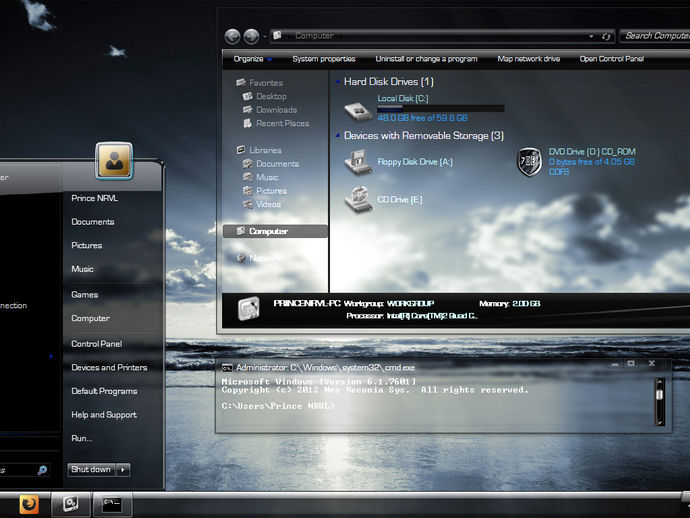This screenshot has height=518, width=690.
Task: Click Memory: 2.00 GB in details pane
Action: click(x=509, y=304)
